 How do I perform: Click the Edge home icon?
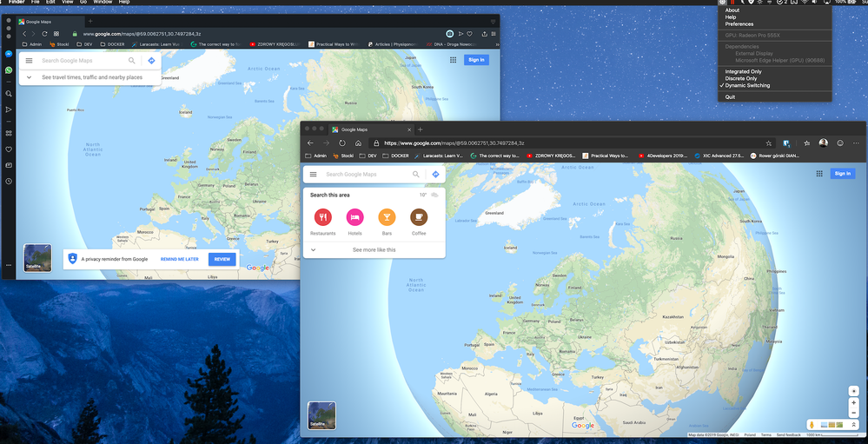(358, 142)
